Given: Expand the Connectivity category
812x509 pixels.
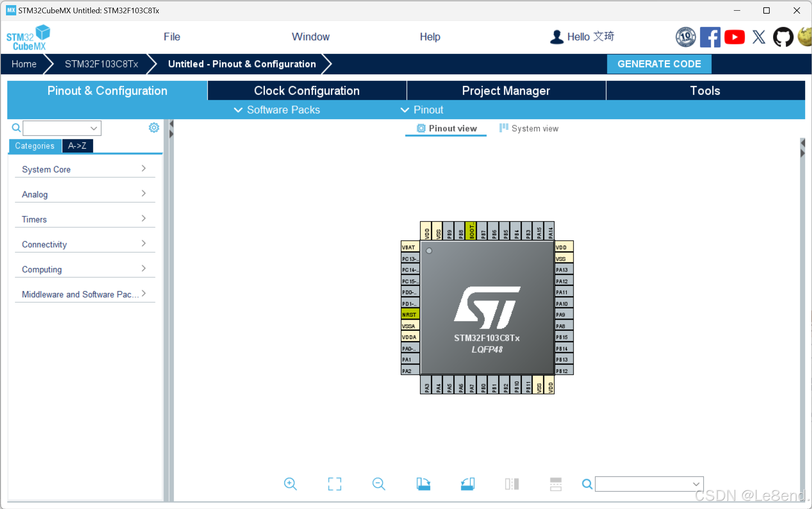Looking at the screenshot, I should (x=85, y=244).
